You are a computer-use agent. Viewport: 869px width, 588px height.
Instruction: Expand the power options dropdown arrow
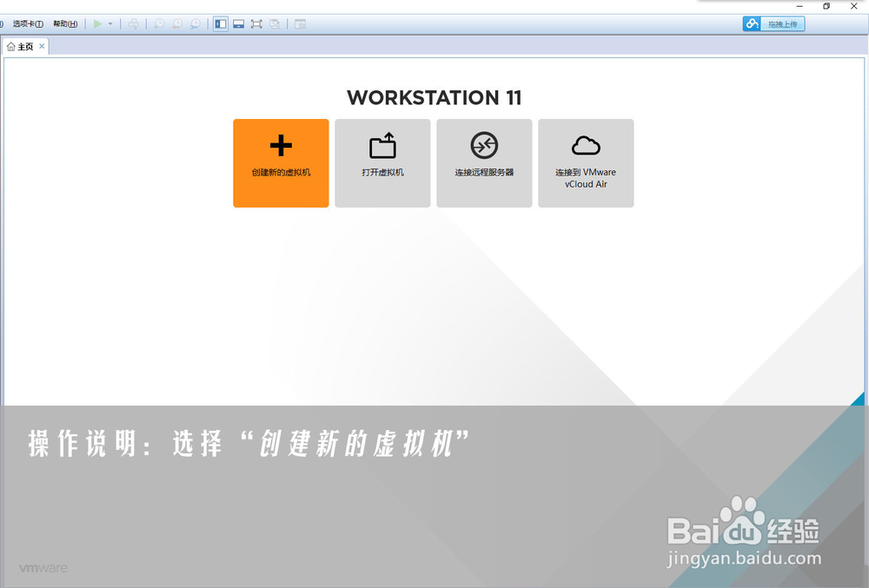point(110,23)
